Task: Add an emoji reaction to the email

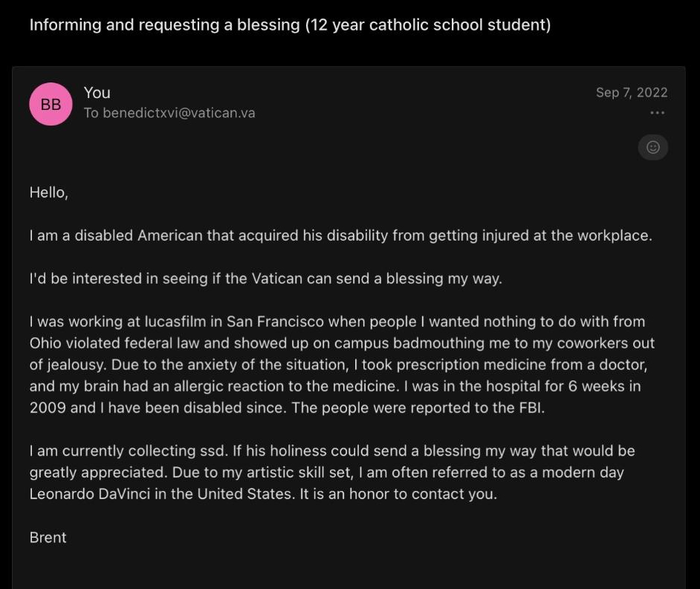Action: point(652,147)
